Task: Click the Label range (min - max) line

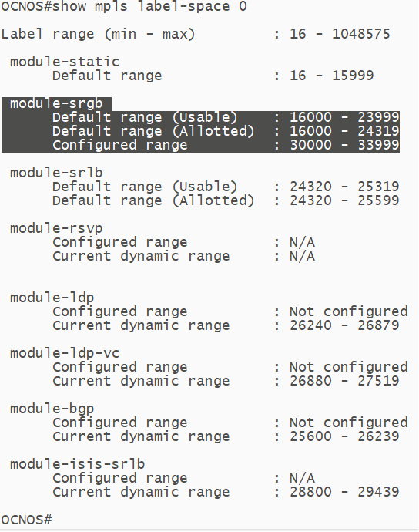Action: click(196, 34)
